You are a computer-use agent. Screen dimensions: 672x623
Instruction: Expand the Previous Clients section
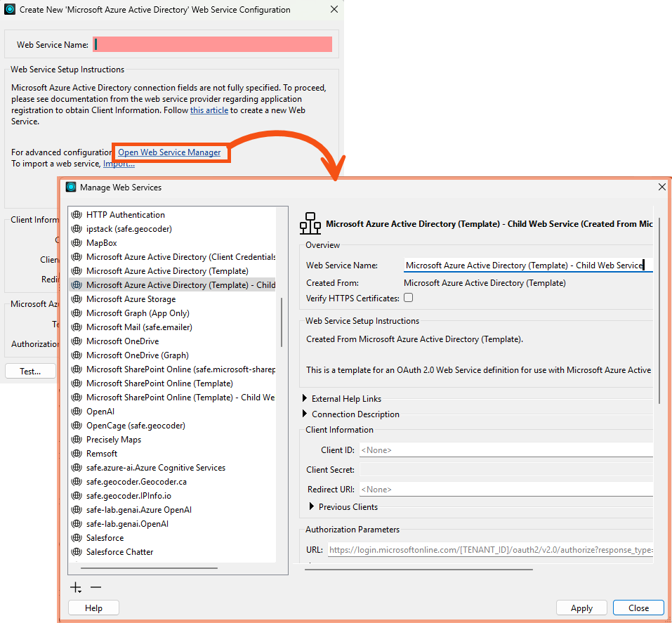point(311,506)
